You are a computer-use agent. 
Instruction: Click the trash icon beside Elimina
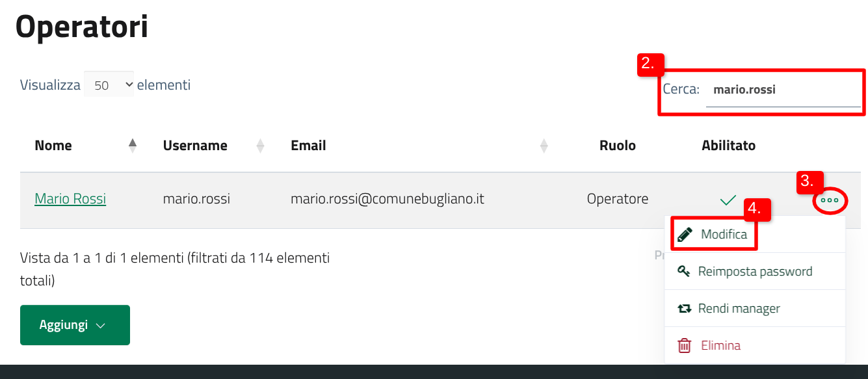pos(685,345)
